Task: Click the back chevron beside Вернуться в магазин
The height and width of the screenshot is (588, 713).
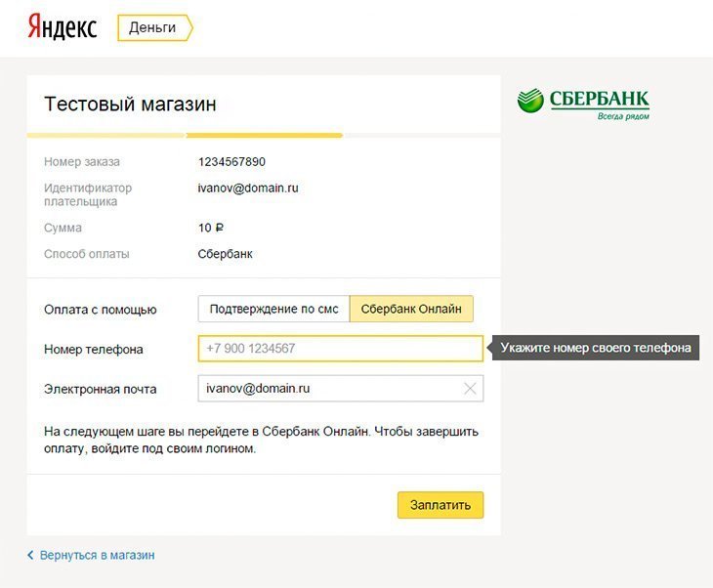Action: point(30,555)
